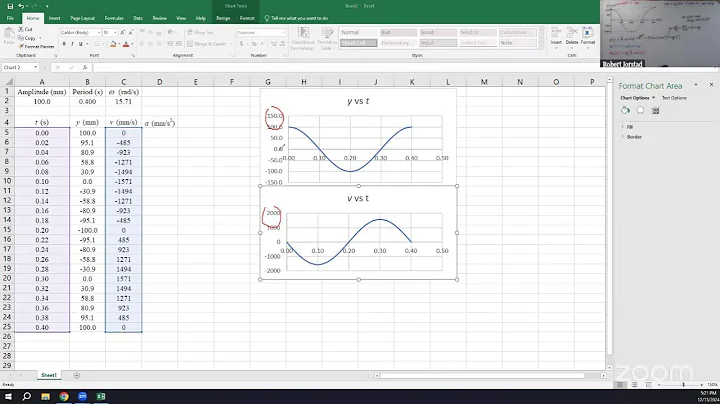The height and width of the screenshot is (404, 720).
Task: Click the Percent style icon
Action: point(254,44)
